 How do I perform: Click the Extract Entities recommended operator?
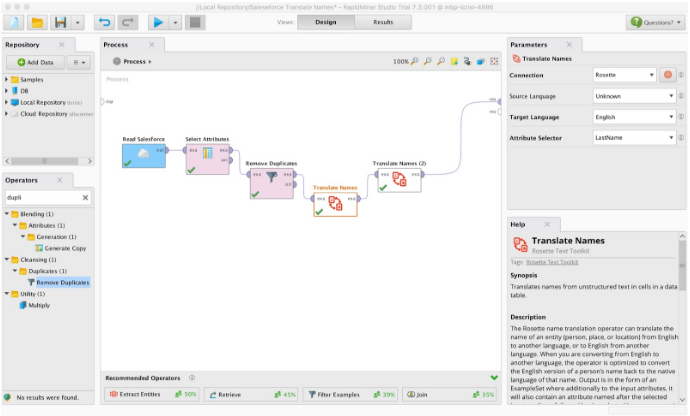[x=152, y=394]
